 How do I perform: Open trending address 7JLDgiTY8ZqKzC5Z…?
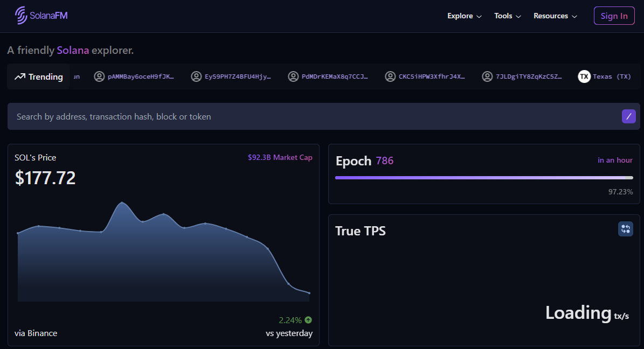tap(529, 76)
